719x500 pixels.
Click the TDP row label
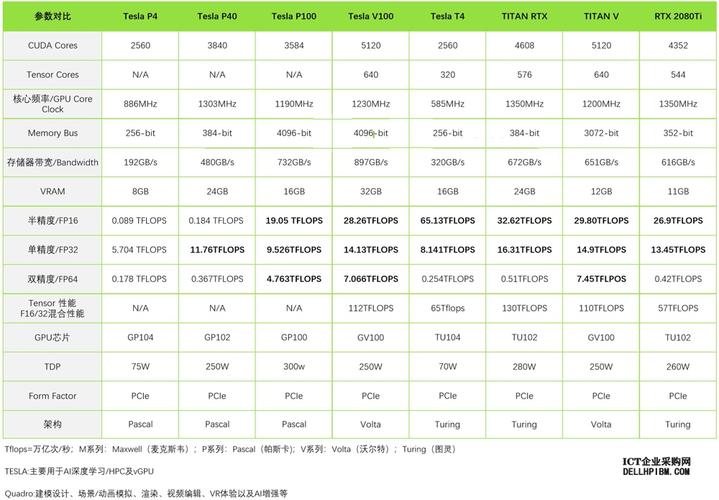52,366
